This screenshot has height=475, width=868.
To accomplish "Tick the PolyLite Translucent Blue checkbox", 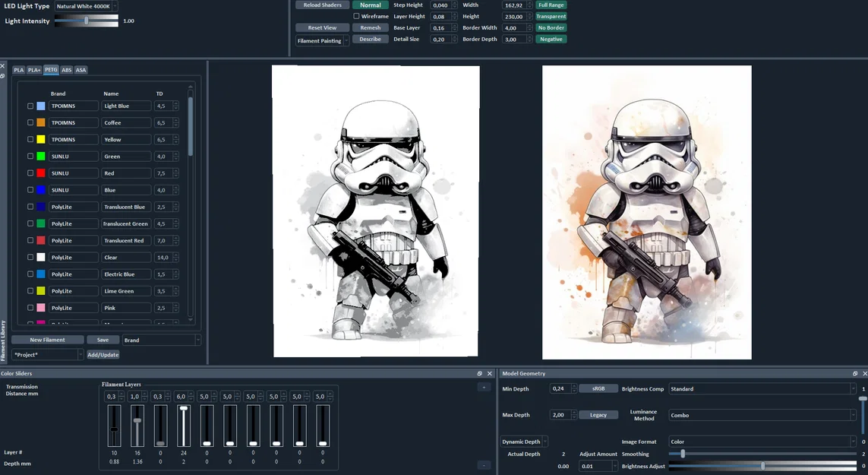I will (x=30, y=207).
